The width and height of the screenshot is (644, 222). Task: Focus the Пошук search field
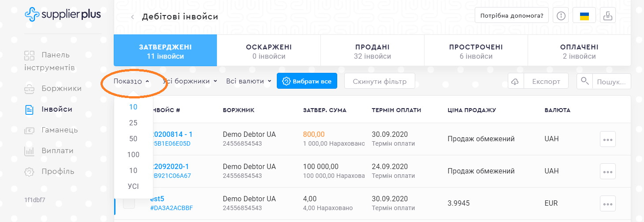point(612,81)
